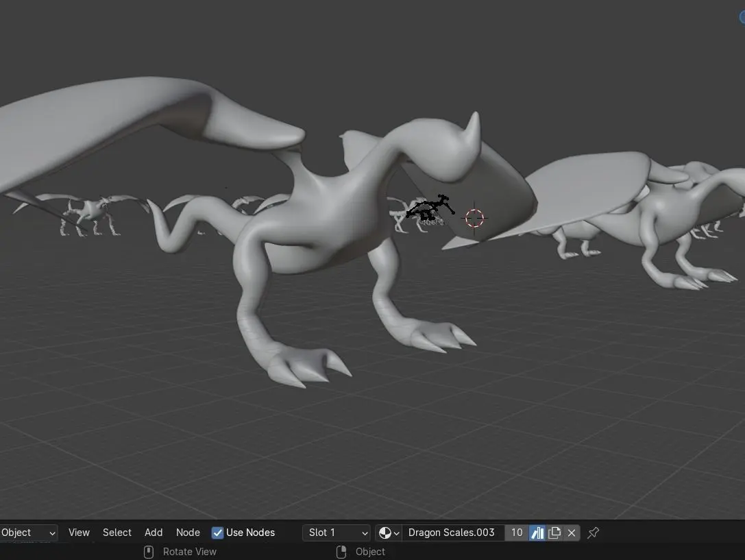Select the small black armature in viewport
The image size is (745, 560).
(x=430, y=208)
